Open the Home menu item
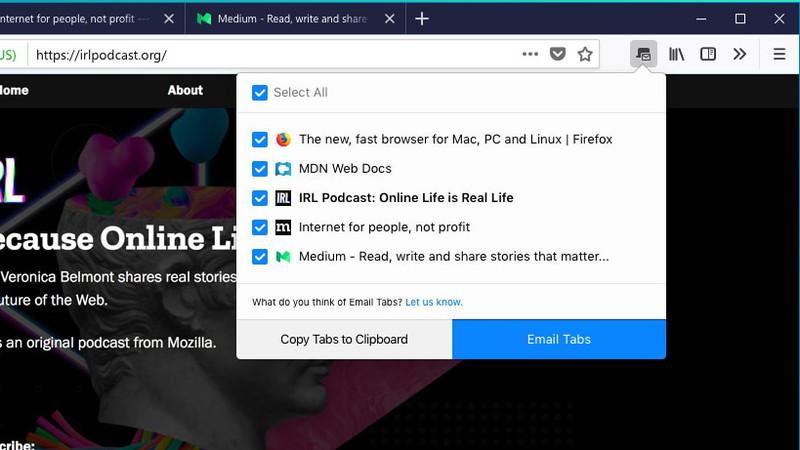This screenshot has width=800, height=450. tap(14, 90)
